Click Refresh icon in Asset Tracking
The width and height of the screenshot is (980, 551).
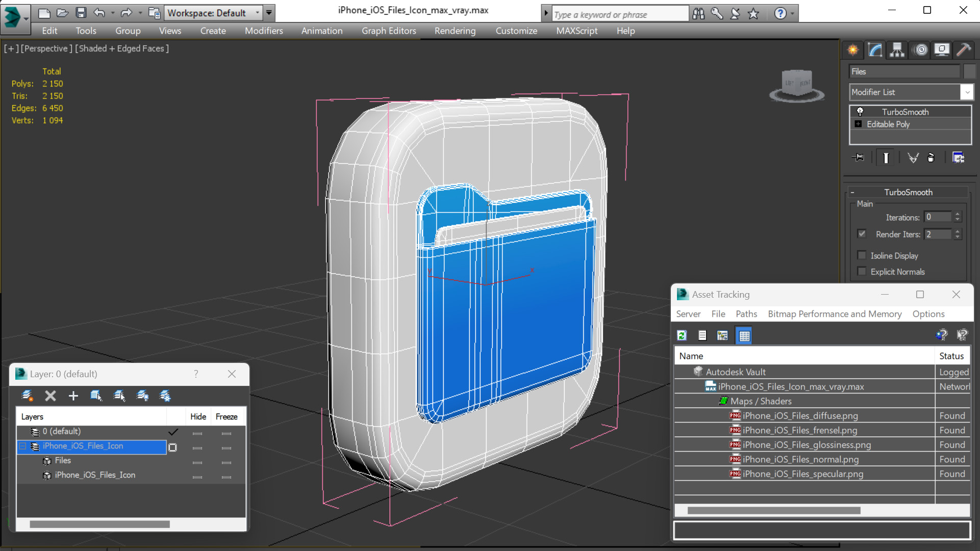pos(682,335)
